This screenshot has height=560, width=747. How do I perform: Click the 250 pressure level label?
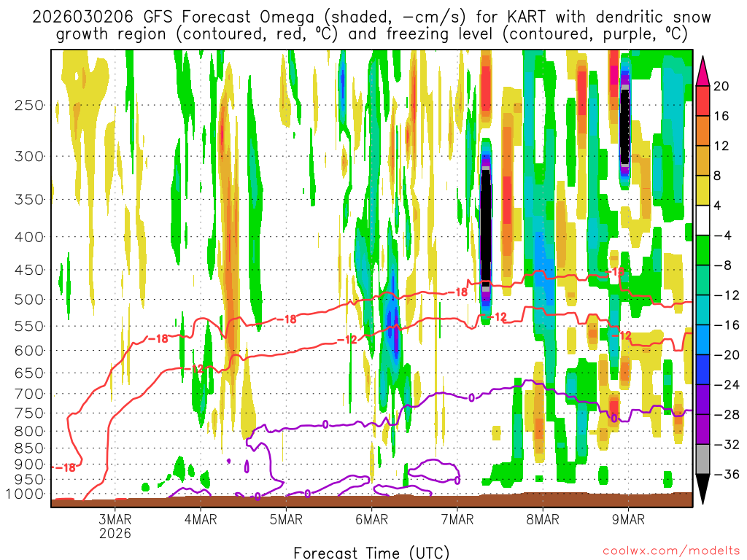click(x=29, y=105)
